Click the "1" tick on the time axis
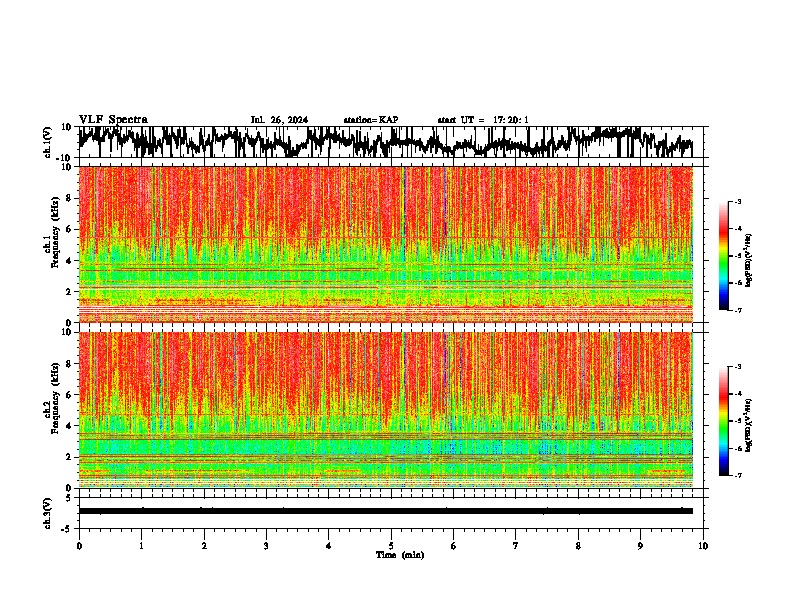The width and height of the screenshot is (792, 612). [141, 546]
